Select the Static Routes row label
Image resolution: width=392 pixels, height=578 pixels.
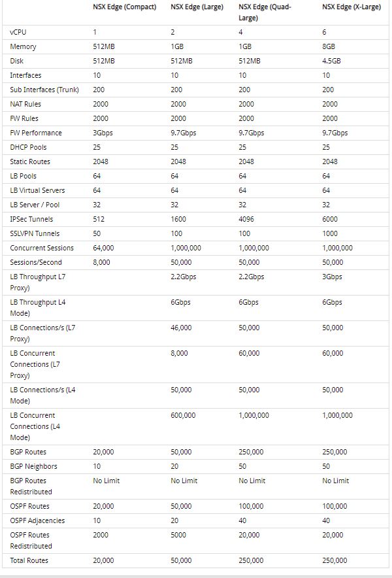pyautogui.click(x=30, y=161)
